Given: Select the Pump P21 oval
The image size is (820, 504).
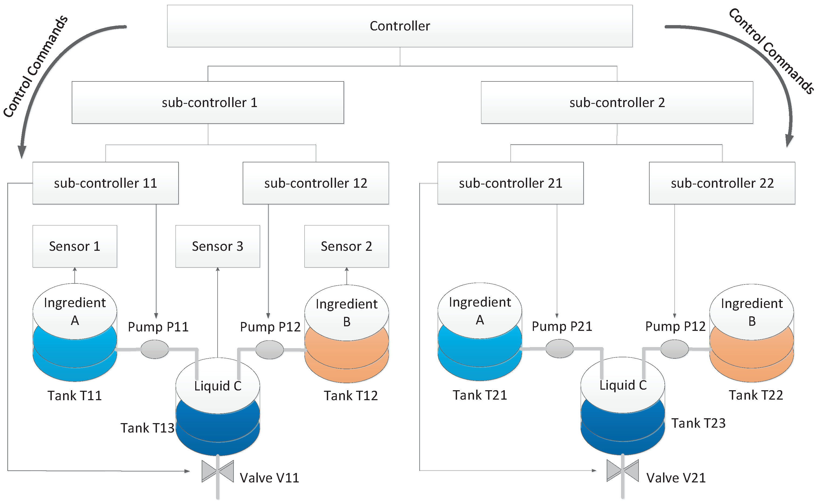Looking at the screenshot, I should coord(560,349).
